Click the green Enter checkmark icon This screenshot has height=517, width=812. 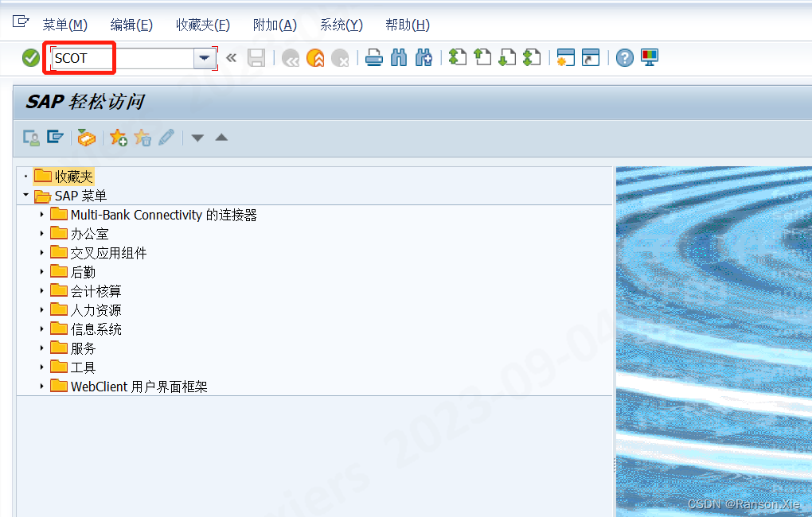[x=31, y=58]
